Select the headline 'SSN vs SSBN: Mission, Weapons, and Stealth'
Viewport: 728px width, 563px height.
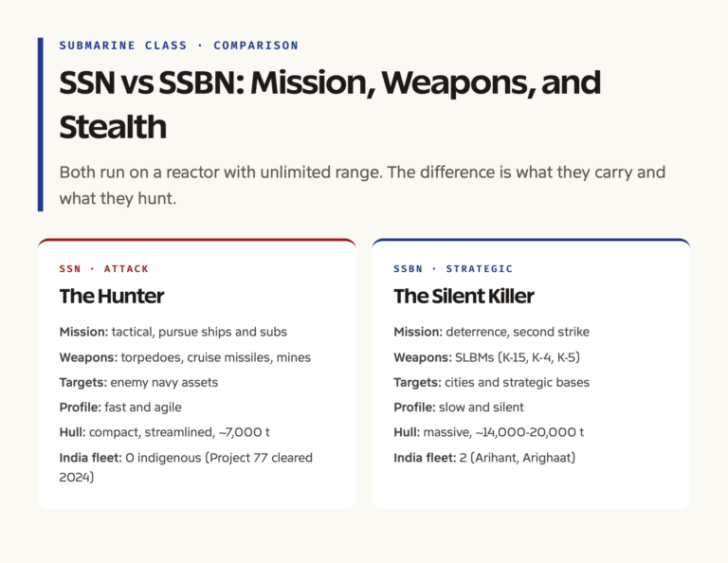pos(330,104)
